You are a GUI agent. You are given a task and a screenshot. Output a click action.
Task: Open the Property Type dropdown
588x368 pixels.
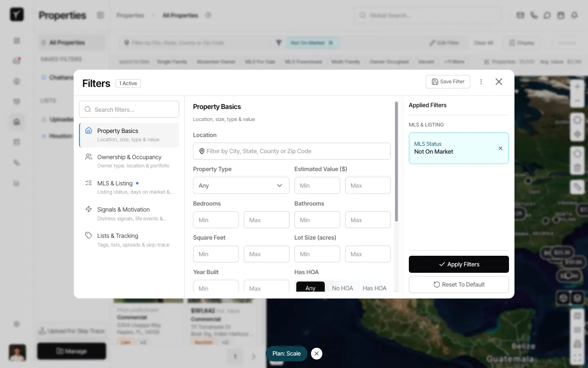tap(241, 185)
